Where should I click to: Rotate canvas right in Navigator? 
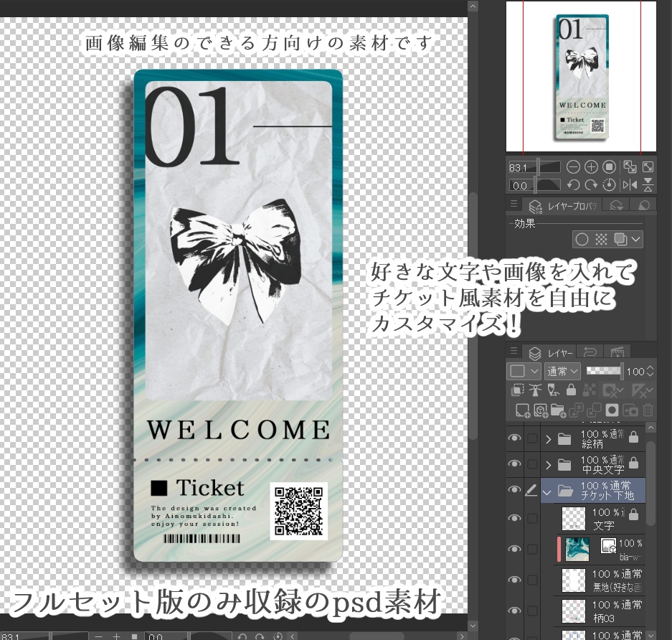[591, 185]
